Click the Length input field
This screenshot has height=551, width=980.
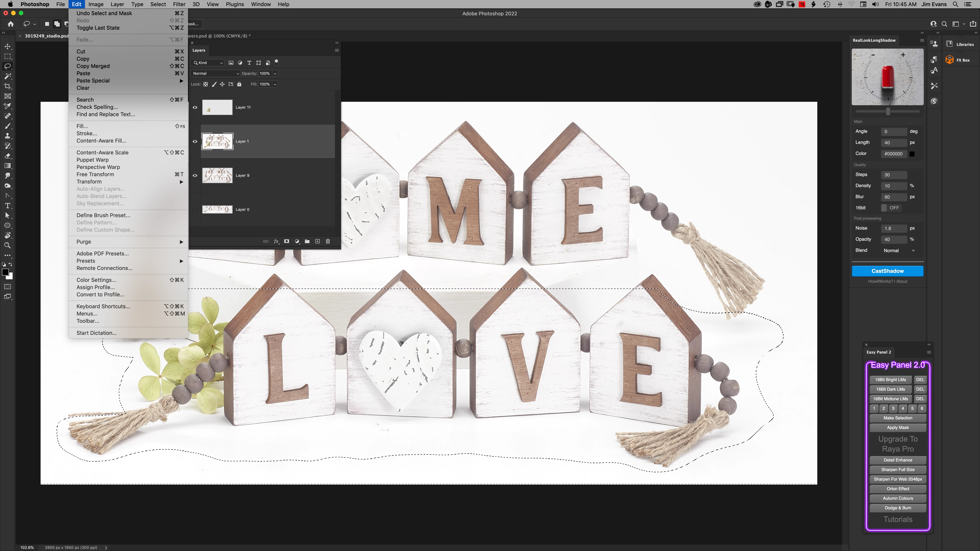coord(894,143)
